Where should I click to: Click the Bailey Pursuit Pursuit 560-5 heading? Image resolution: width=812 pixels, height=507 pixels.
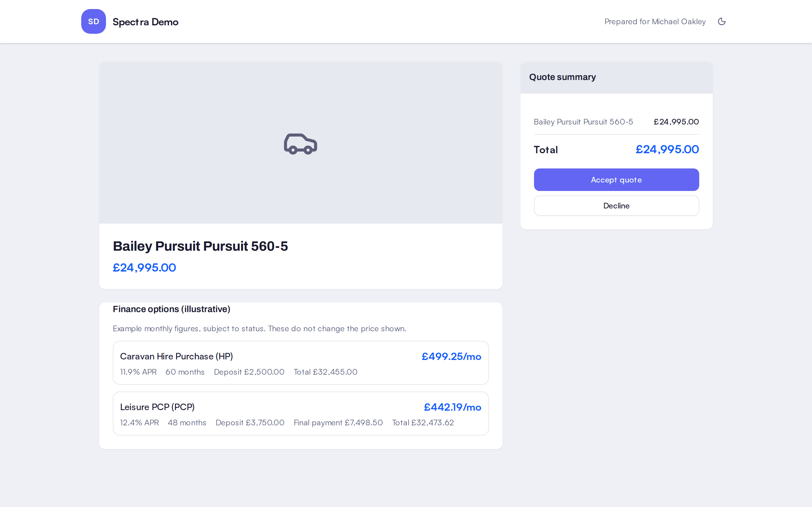(x=200, y=246)
